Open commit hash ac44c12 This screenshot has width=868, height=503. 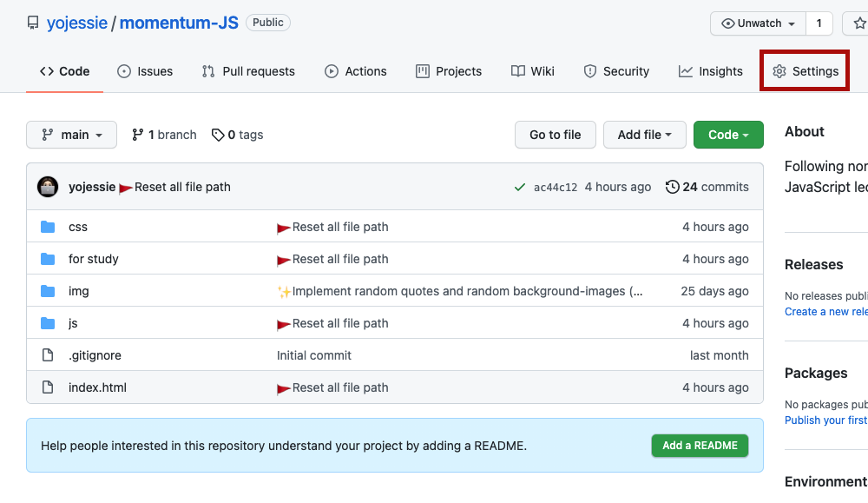[556, 188]
